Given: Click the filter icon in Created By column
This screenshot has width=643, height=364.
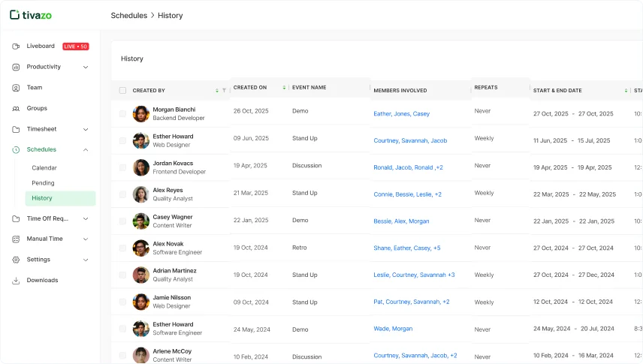Looking at the screenshot, I should click(x=224, y=91).
